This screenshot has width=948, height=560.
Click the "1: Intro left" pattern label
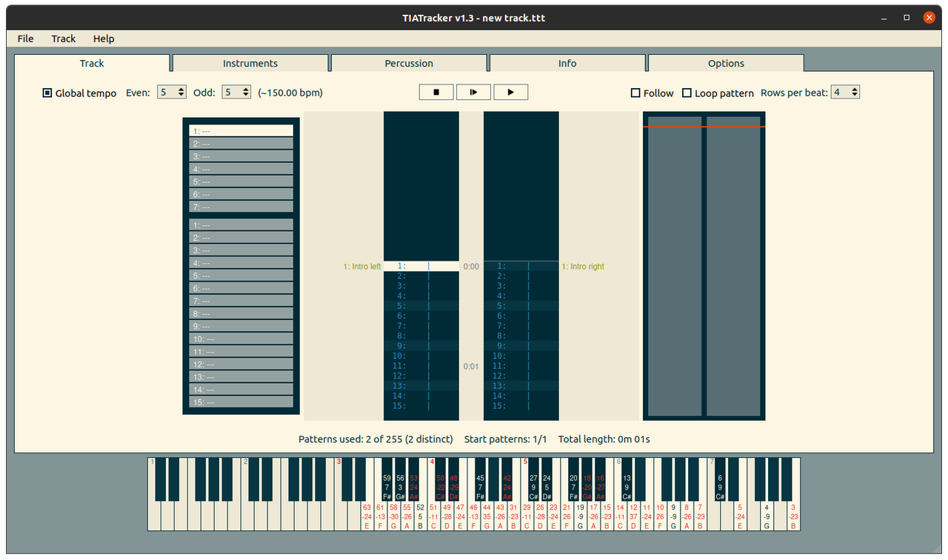[x=362, y=267]
